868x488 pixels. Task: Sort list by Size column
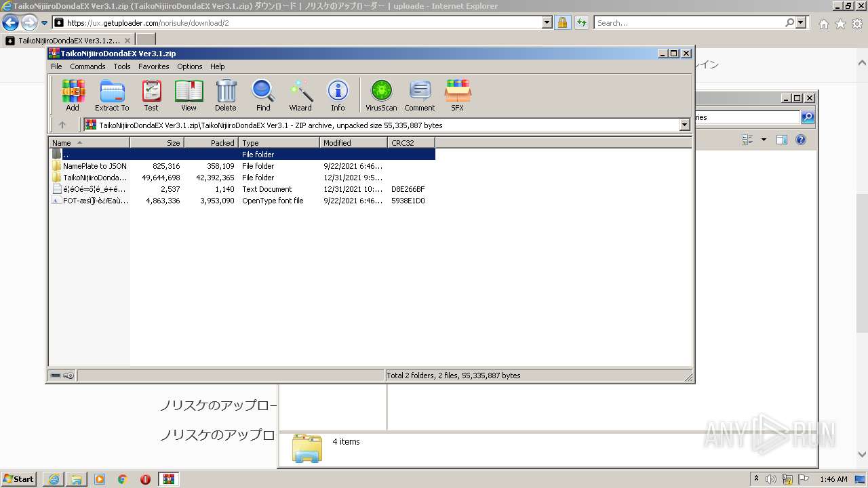(157, 143)
